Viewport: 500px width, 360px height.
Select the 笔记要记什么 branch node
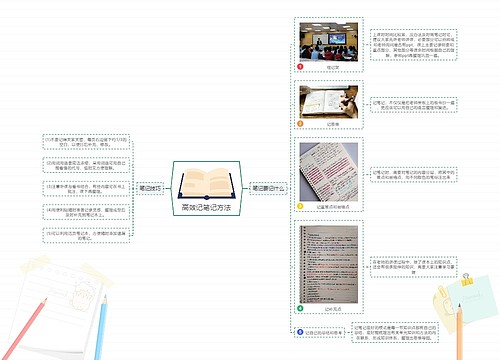pos(268,188)
